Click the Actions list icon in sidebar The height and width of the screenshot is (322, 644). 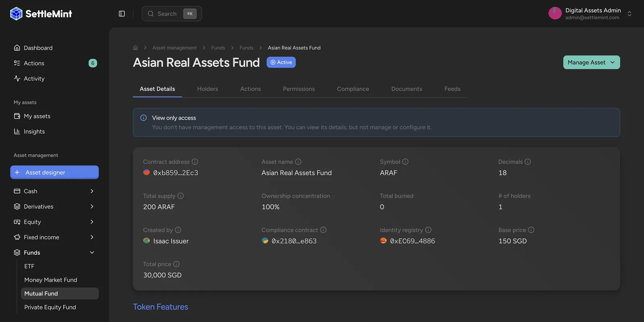click(17, 63)
